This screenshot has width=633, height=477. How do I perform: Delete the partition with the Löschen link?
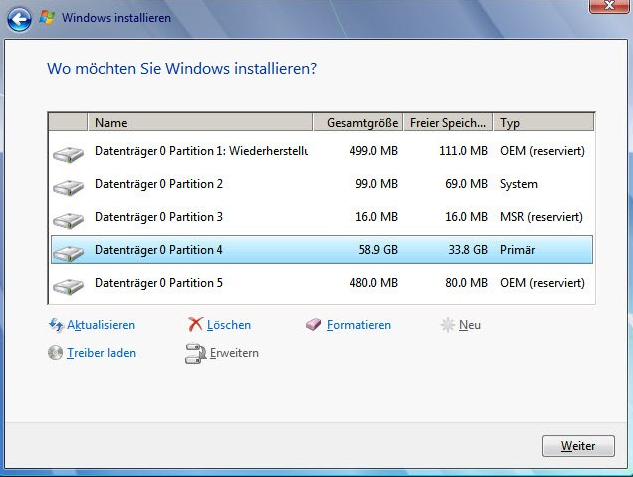tap(228, 325)
